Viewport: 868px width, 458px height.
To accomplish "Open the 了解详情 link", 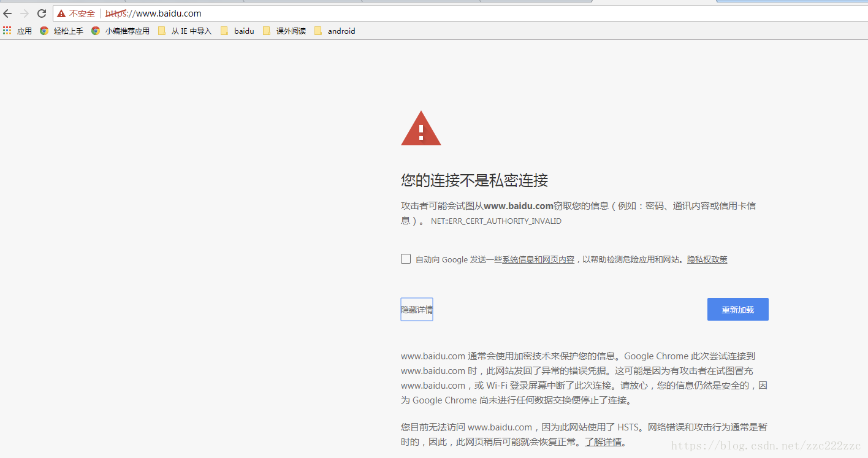I will click(603, 442).
